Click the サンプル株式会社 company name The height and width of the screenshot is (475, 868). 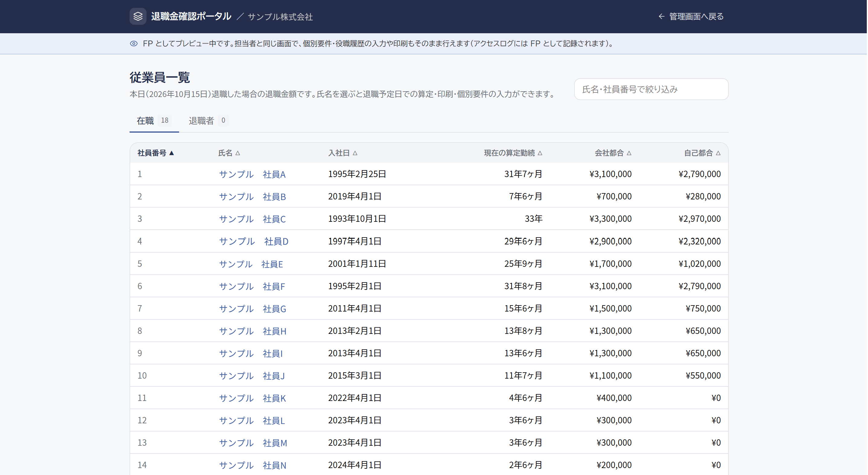click(280, 17)
